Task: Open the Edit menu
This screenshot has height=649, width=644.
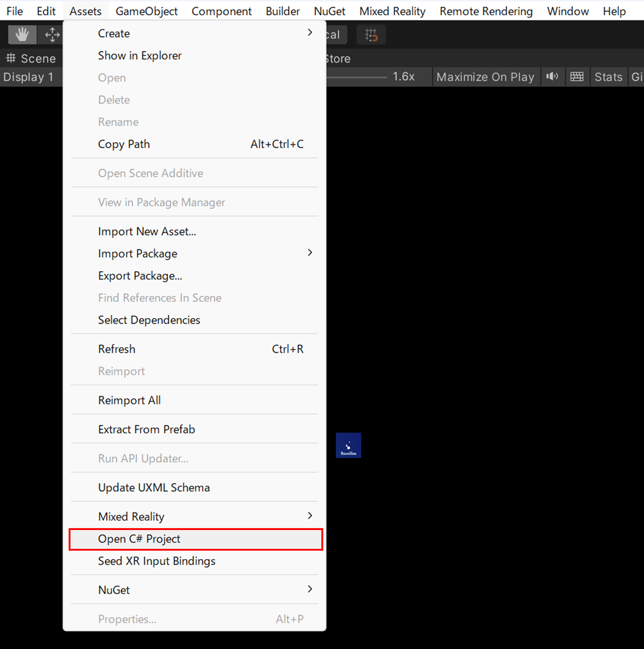Action: (x=46, y=11)
